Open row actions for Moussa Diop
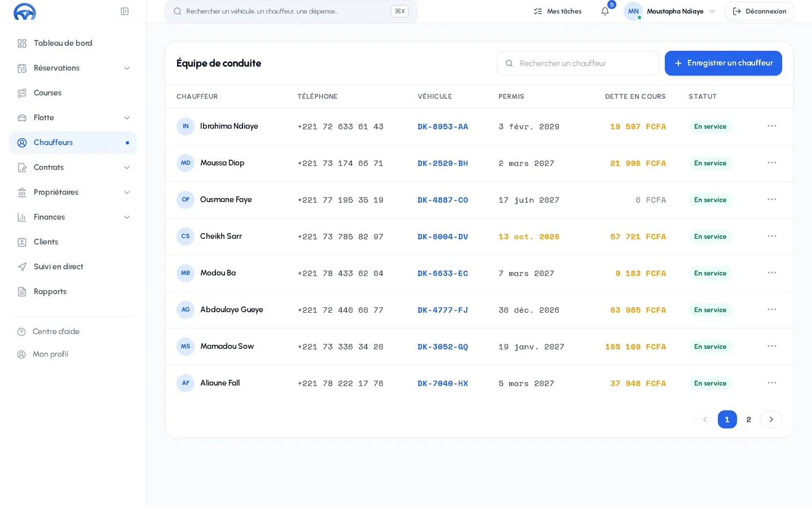 pos(772,163)
